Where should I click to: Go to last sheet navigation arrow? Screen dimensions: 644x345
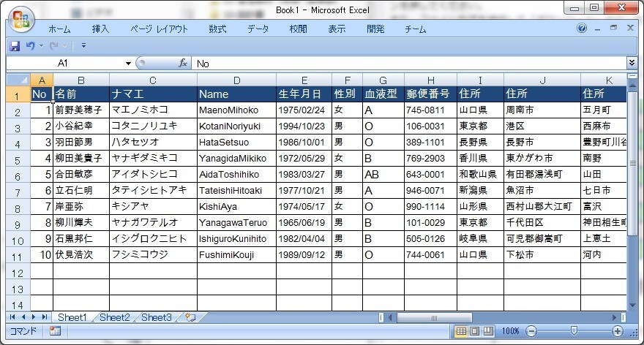pos(45,316)
